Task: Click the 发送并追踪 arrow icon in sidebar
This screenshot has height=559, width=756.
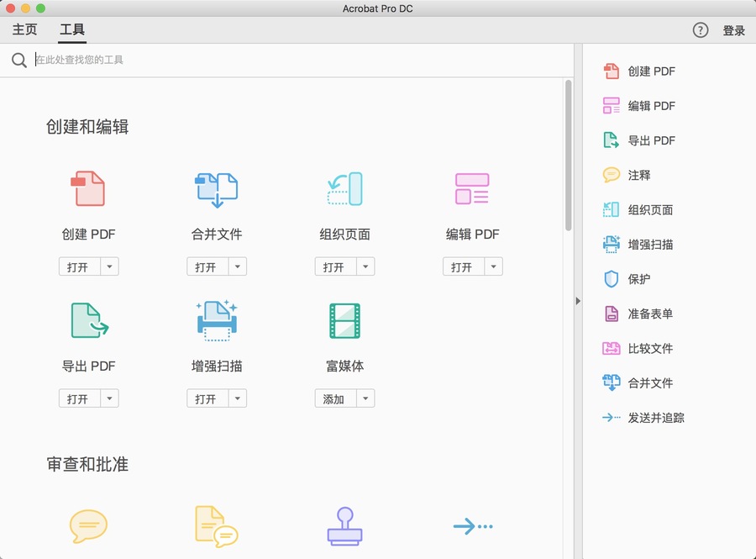Action: [x=612, y=418]
